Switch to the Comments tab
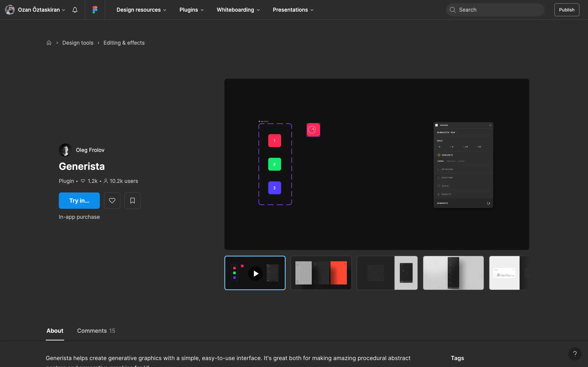The image size is (588, 367). point(96,331)
